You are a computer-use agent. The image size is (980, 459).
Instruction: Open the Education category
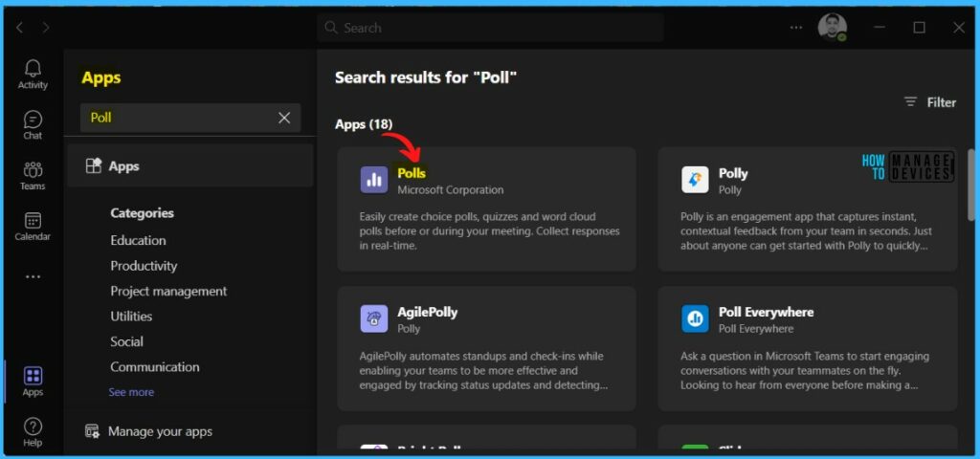(138, 240)
